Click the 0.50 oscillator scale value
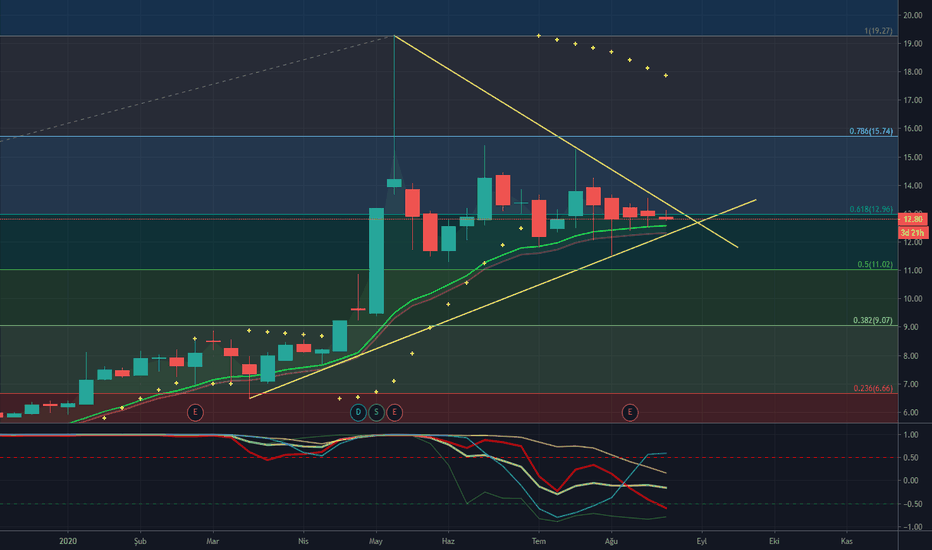The width and height of the screenshot is (932, 550). (x=911, y=458)
